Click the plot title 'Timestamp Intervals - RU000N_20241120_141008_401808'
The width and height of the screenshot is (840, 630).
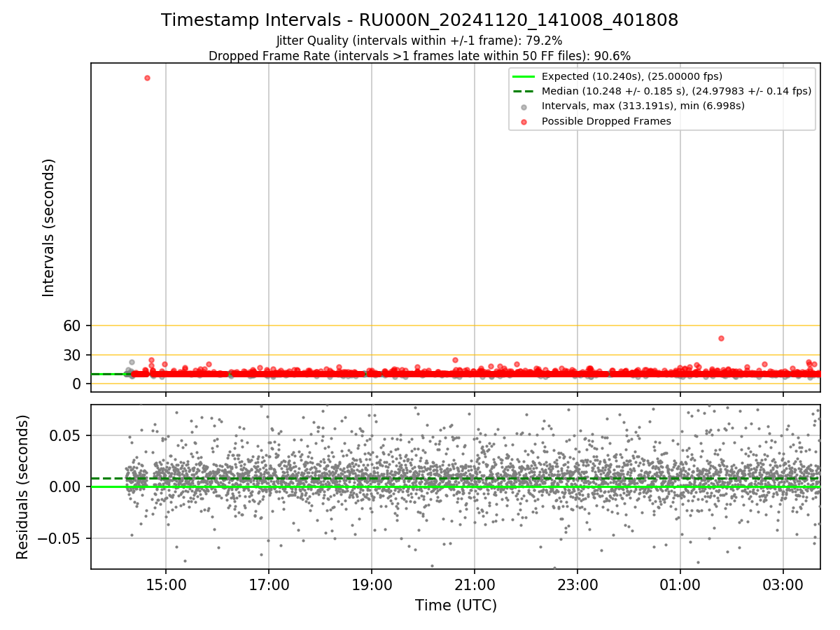click(x=419, y=20)
